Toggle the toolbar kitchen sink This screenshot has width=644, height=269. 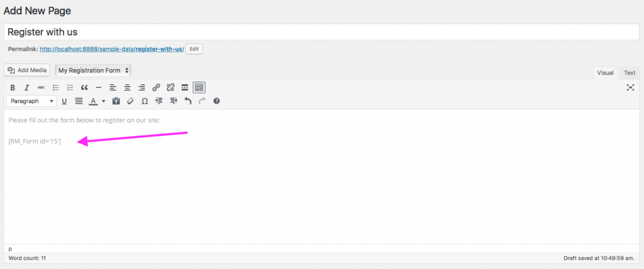point(199,87)
